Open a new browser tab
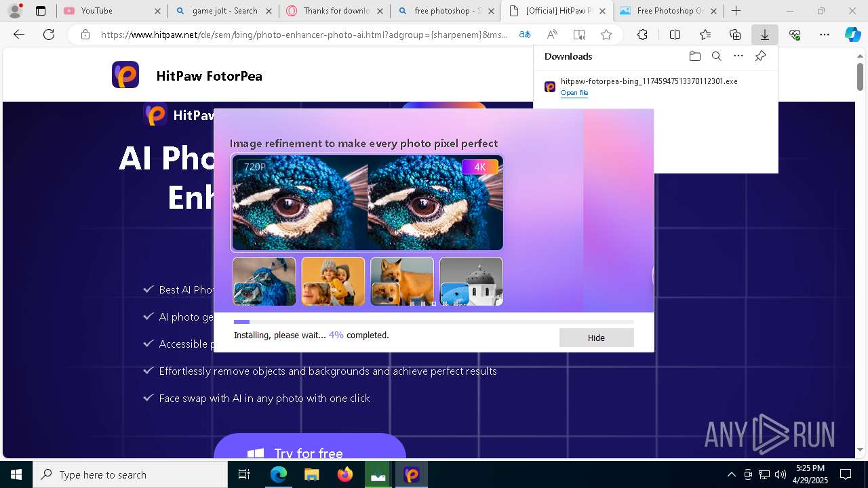The image size is (868, 488). coord(736,11)
